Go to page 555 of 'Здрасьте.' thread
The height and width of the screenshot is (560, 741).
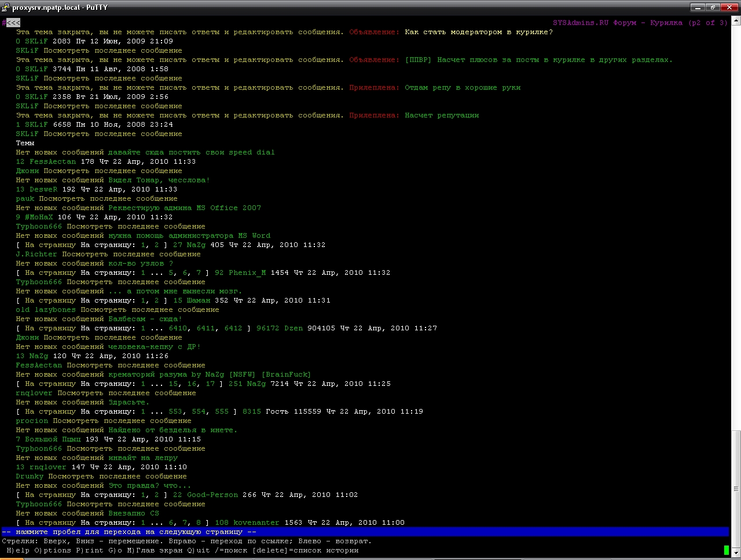222,411
